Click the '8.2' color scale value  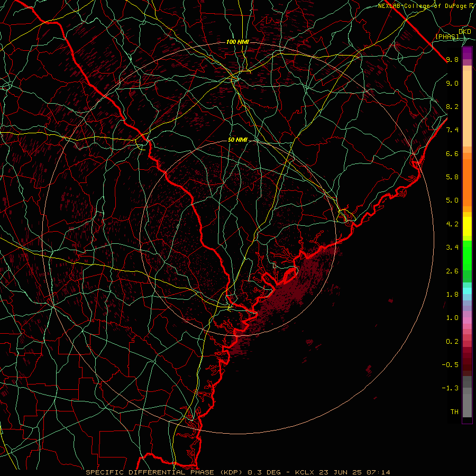click(452, 106)
